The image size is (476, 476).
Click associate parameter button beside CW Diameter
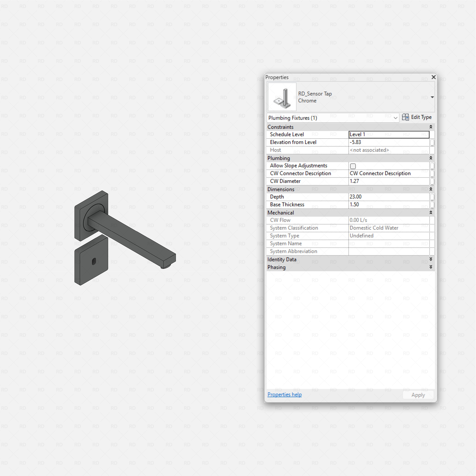(x=432, y=181)
